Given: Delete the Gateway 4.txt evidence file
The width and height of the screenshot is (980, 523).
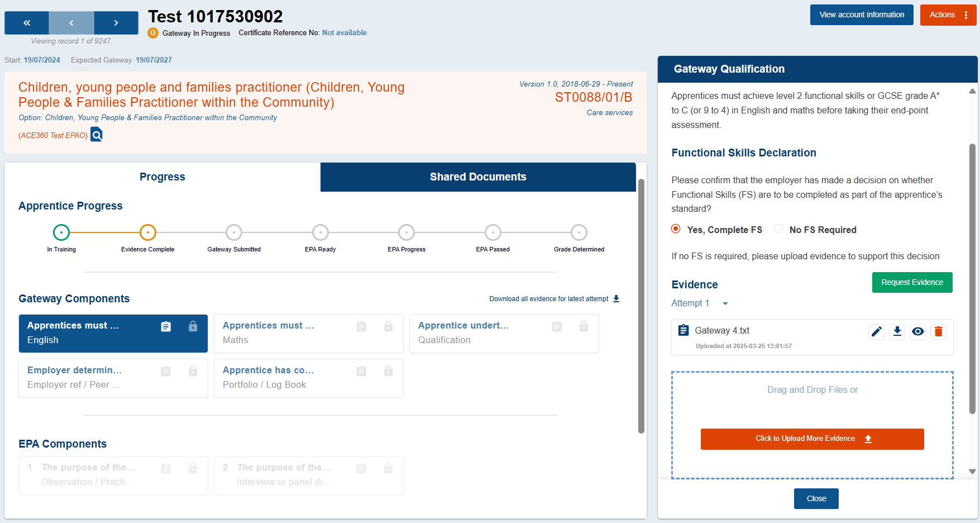Looking at the screenshot, I should pos(939,332).
